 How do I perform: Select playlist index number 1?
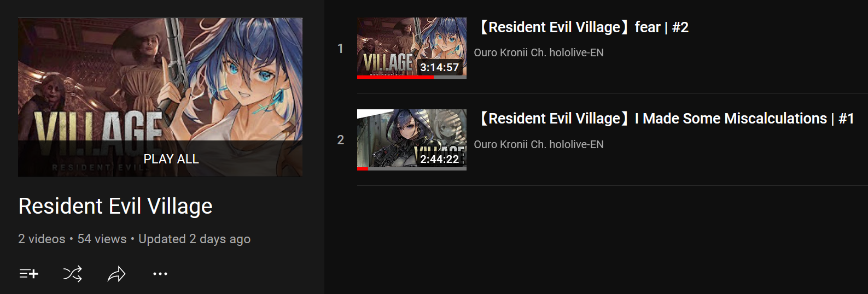coord(340,49)
